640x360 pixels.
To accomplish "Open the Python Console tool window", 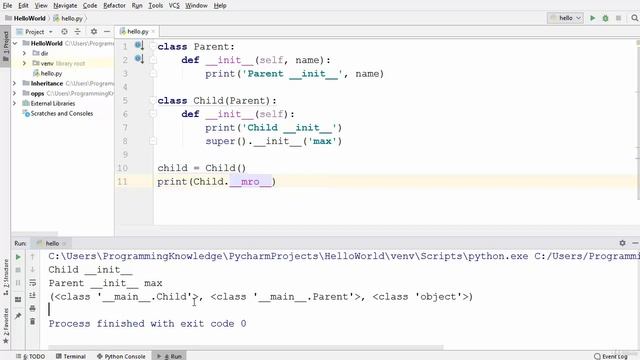I will point(121,356).
